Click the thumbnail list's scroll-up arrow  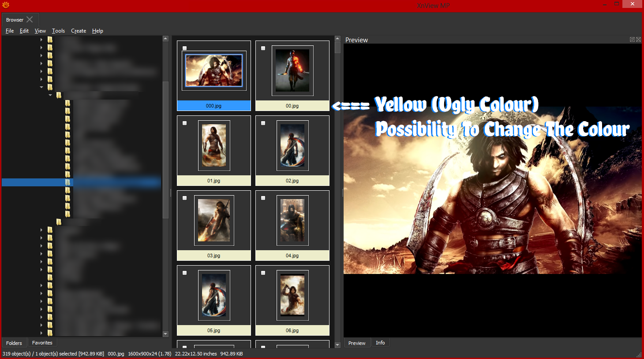(x=337, y=38)
